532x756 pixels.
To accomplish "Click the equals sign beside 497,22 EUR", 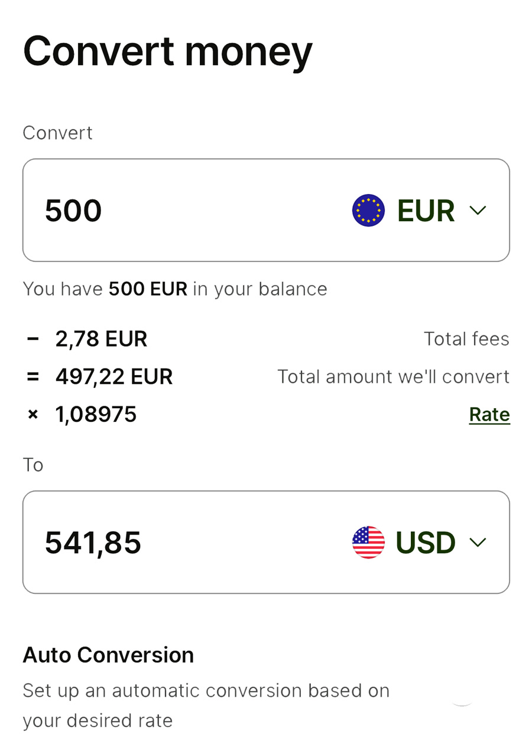I will pos(33,377).
